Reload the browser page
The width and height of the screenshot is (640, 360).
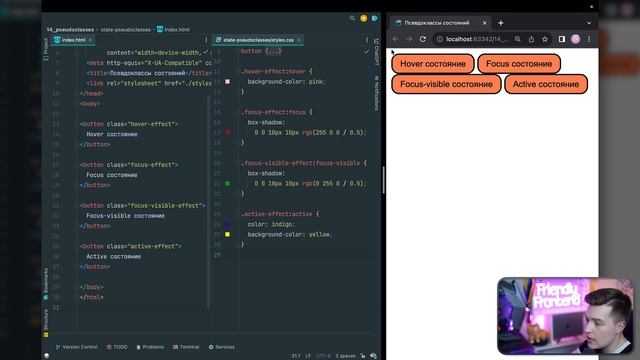[x=423, y=39]
